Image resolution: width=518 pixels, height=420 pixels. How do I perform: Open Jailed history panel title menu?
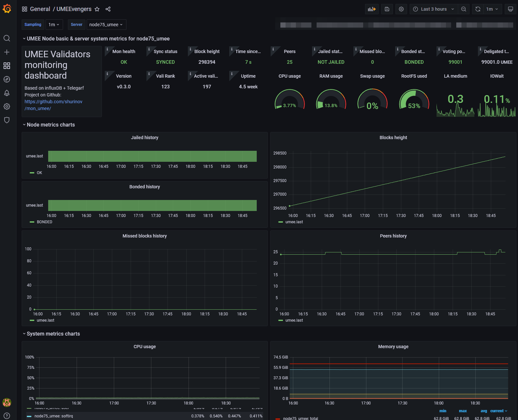tap(145, 138)
